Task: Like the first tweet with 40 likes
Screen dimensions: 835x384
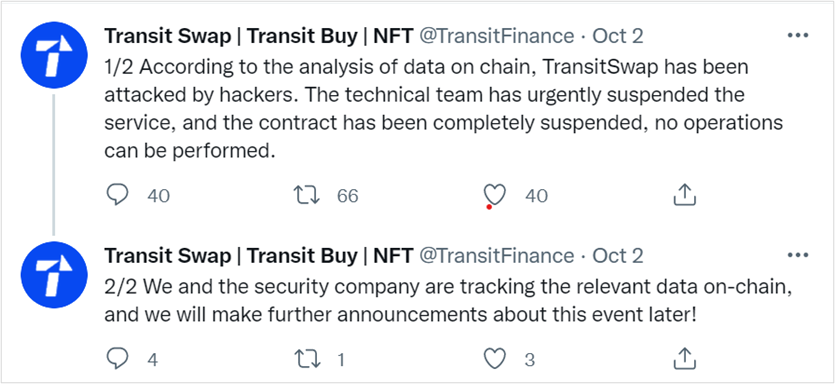Action: coord(495,195)
